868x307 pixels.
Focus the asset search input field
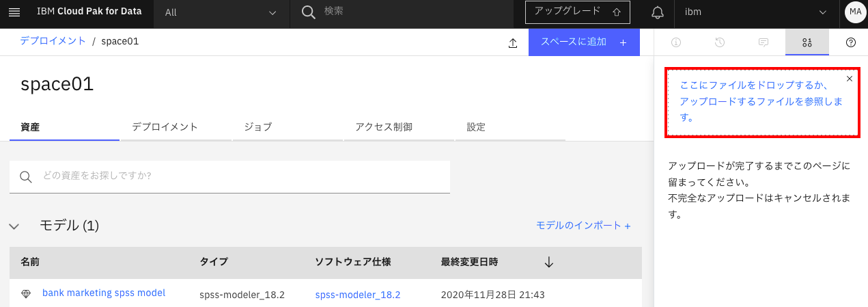[229, 176]
